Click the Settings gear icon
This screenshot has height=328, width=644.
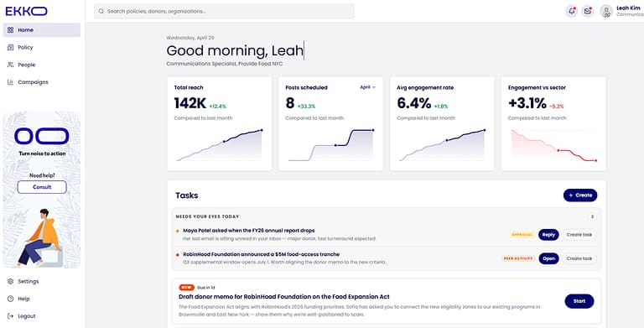pos(11,282)
